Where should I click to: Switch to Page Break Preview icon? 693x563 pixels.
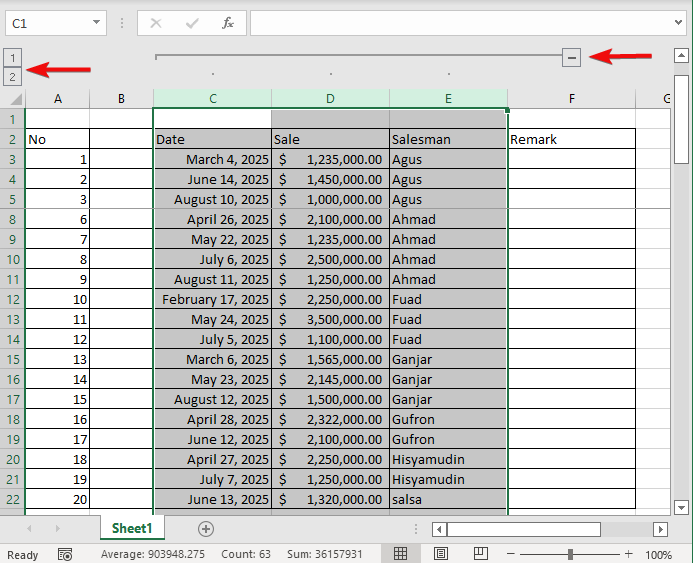tap(480, 554)
